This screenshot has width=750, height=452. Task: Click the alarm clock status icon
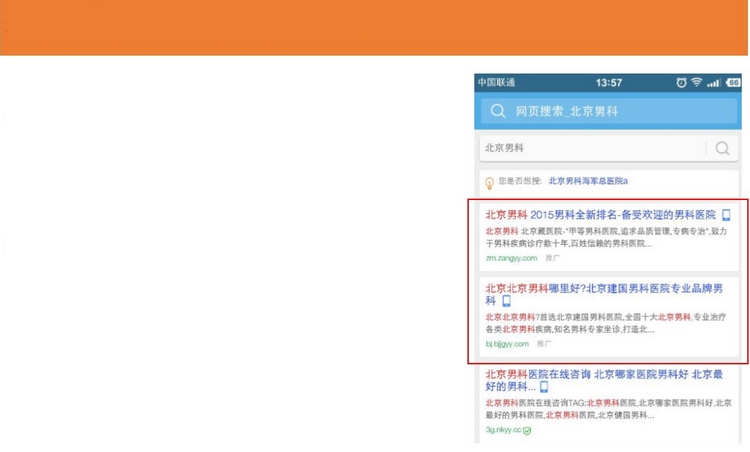pyautogui.click(x=681, y=83)
